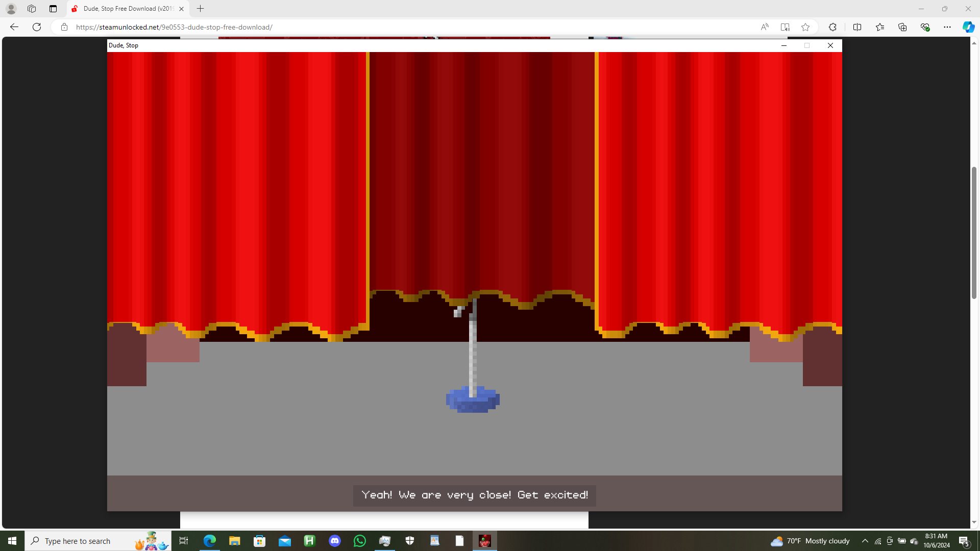Expand hidden system tray icons chevron

pyautogui.click(x=865, y=541)
